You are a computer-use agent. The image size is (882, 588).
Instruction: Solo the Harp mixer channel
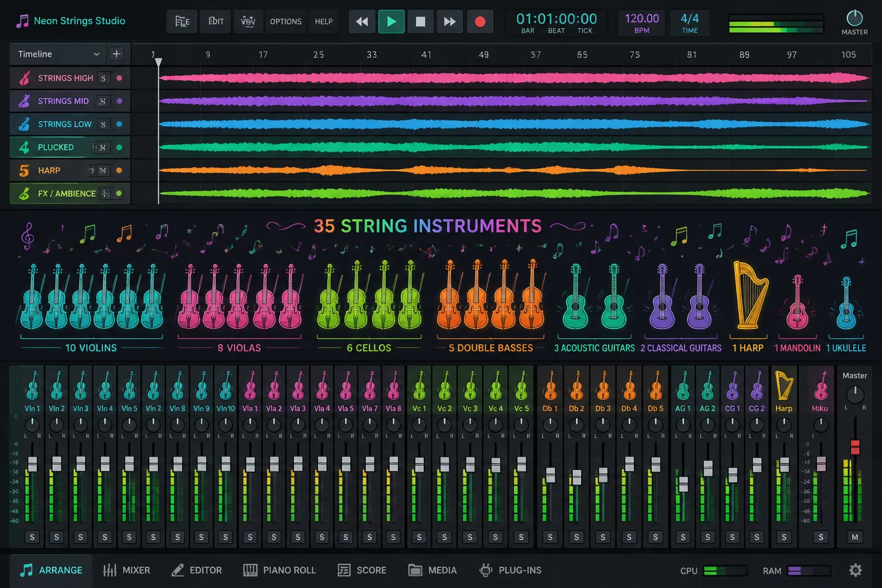(x=784, y=537)
